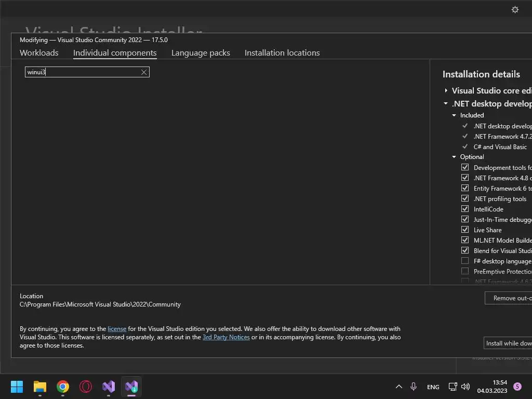Image resolution: width=532 pixels, height=399 pixels.
Task: Select C# and Visual Basic item
Action: coord(500,147)
